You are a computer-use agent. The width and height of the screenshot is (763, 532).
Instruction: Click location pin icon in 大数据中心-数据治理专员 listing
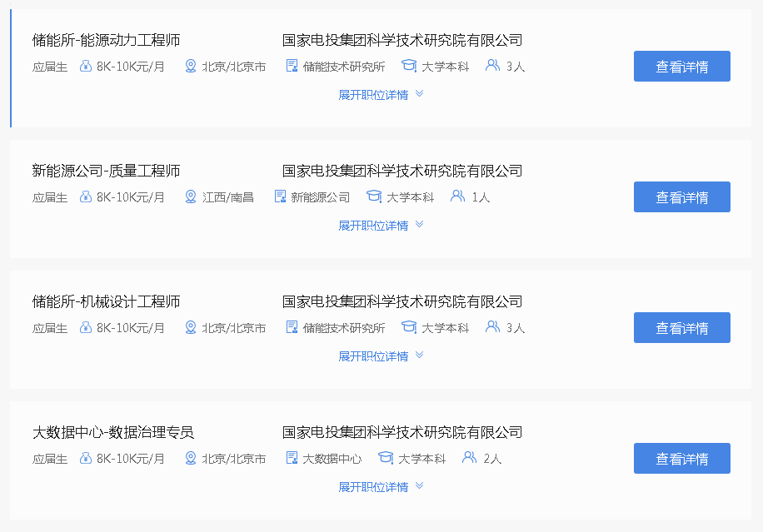pyautogui.click(x=191, y=459)
